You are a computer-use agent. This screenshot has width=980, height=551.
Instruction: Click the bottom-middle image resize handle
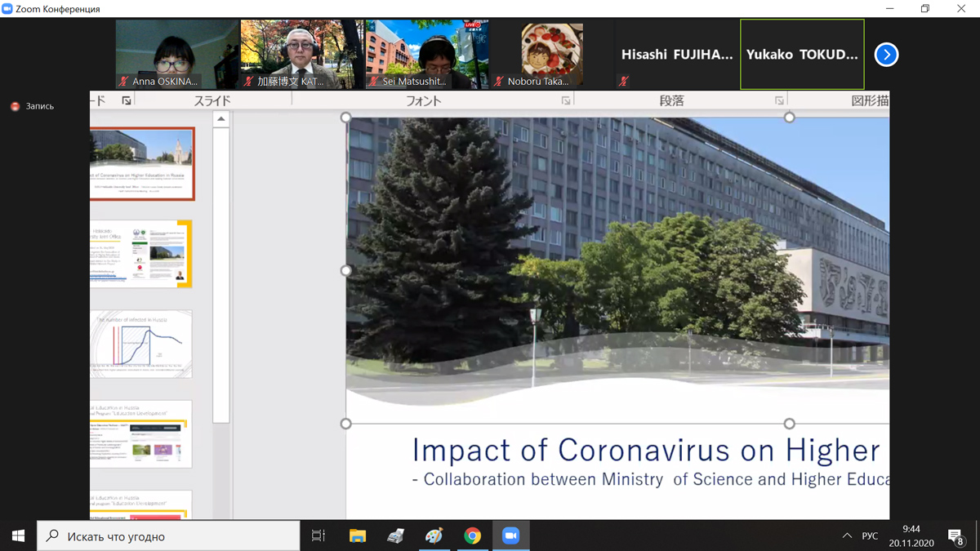[789, 424]
